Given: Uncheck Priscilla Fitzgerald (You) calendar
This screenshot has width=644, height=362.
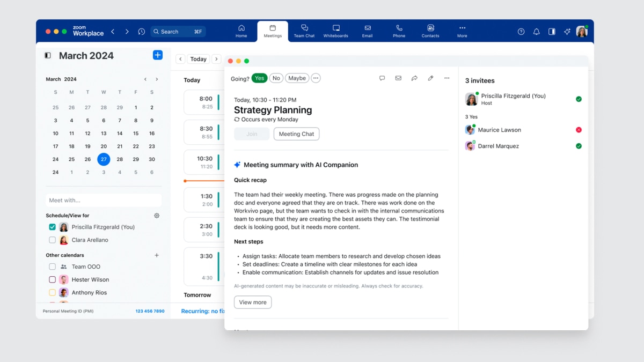Looking at the screenshot, I should click(52, 227).
